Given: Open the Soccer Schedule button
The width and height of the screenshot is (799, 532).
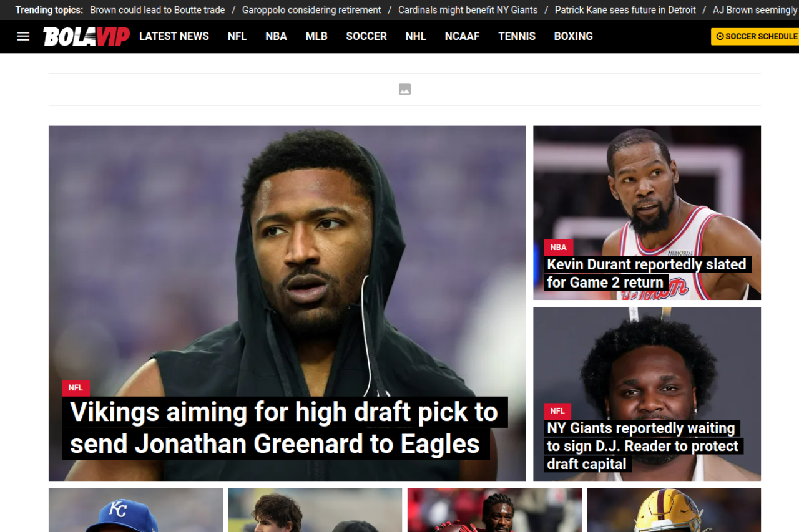Looking at the screenshot, I should point(756,36).
